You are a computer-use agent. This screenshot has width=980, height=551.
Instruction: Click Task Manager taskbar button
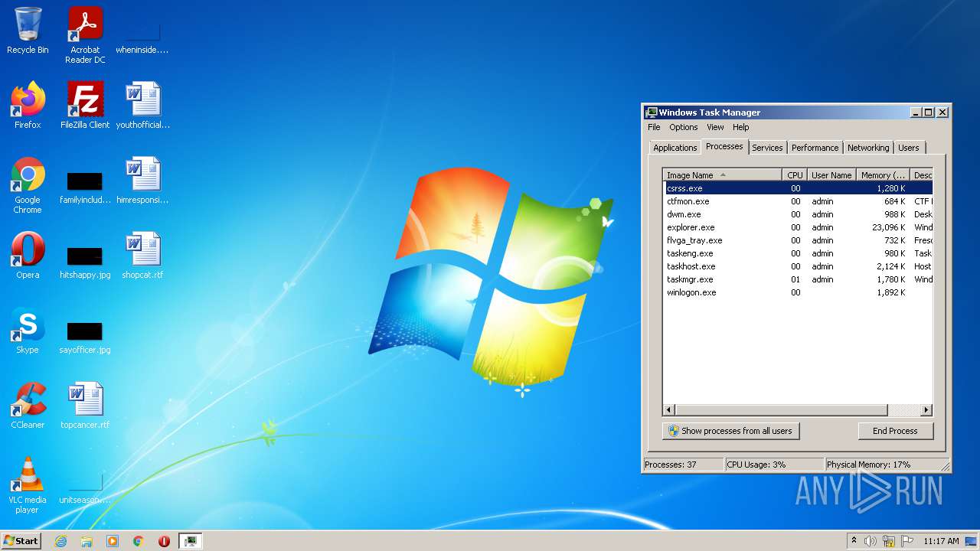pos(190,541)
